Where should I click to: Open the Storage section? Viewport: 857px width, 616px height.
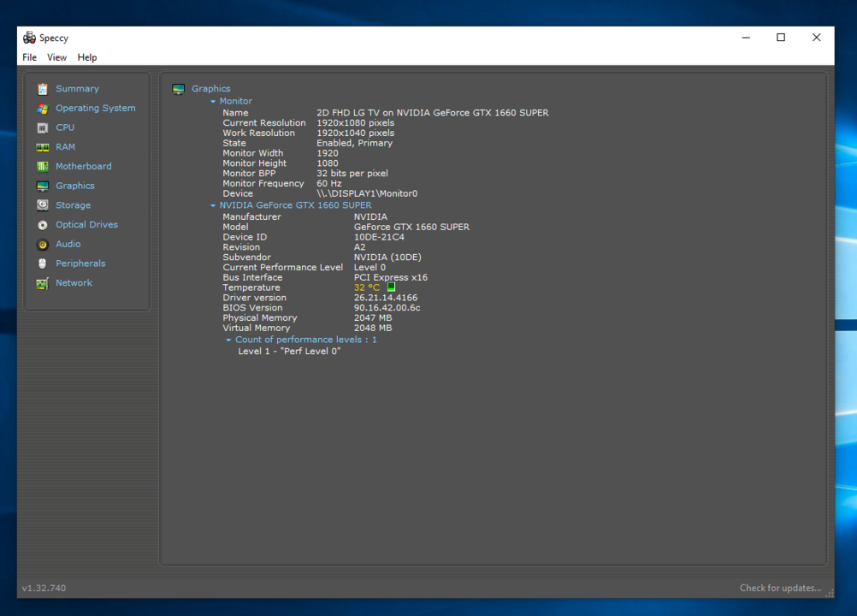click(x=74, y=205)
